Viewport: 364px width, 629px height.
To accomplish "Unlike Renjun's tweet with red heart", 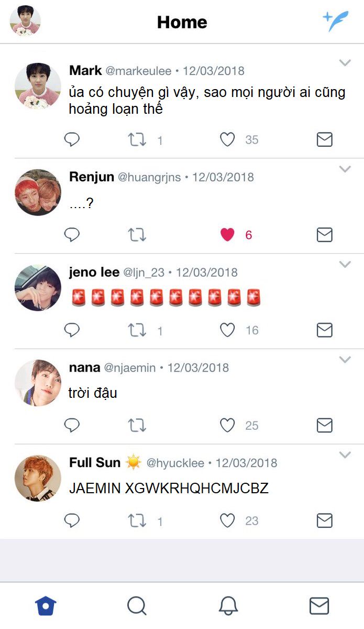I will [227, 235].
